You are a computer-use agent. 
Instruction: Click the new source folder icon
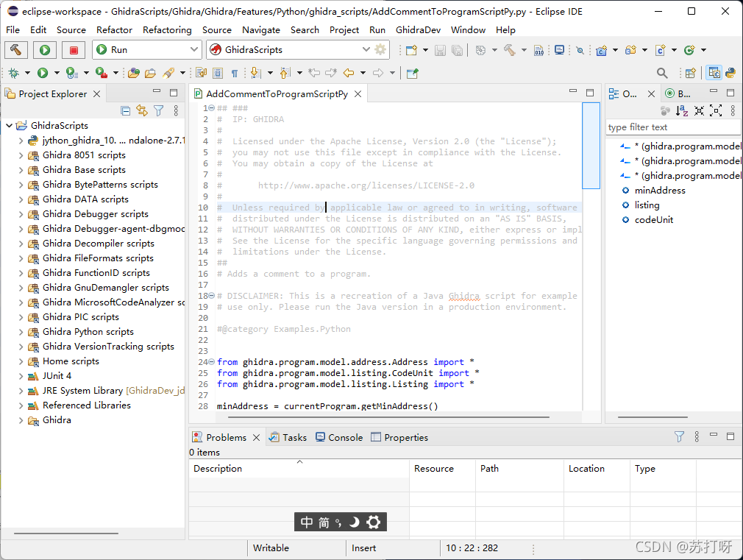pos(630,50)
